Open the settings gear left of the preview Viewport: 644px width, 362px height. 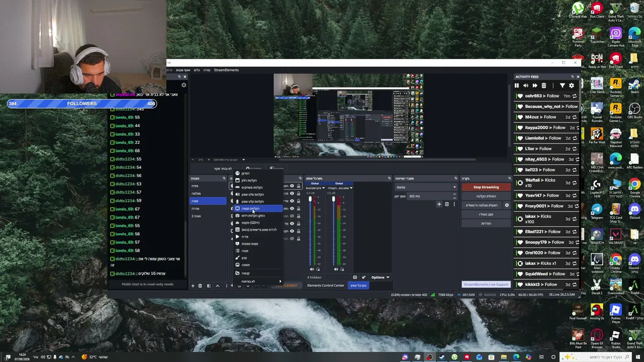click(x=184, y=85)
